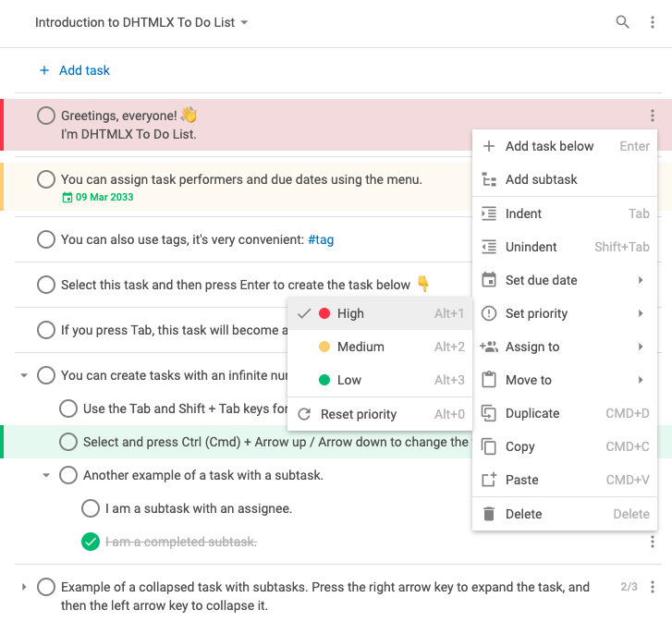Check the 'Select and press Ctrl (Cmd)' subtask
Screen dimensions: 672x622
coord(68,442)
